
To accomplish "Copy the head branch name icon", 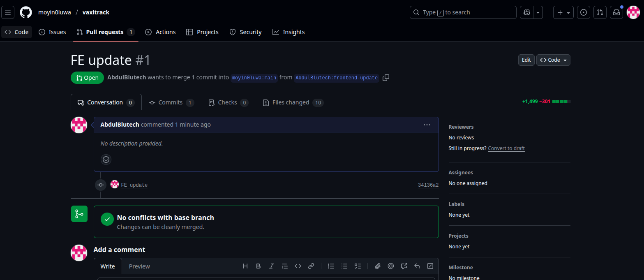I will click(385, 78).
